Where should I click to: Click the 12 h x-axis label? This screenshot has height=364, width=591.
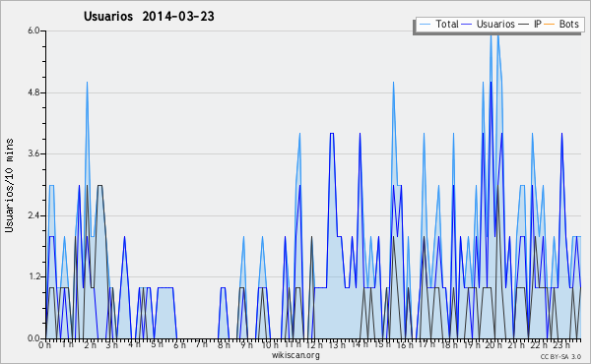[314, 344]
